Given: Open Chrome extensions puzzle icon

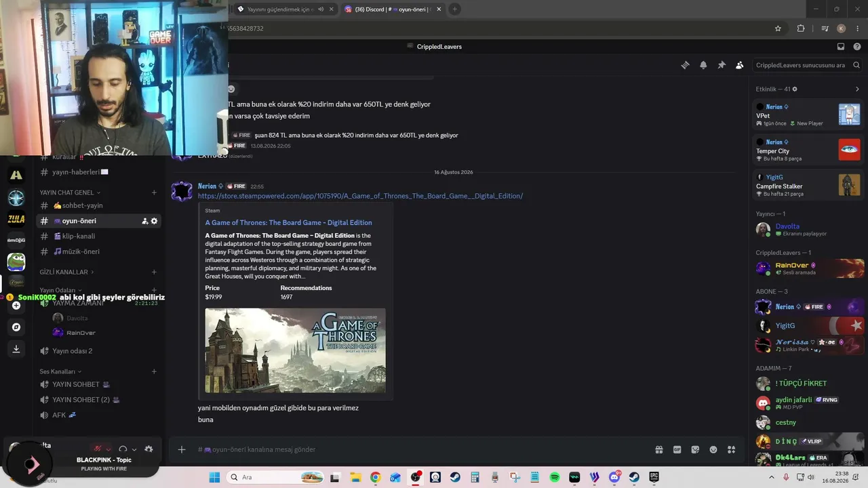Looking at the screenshot, I should 801,28.
